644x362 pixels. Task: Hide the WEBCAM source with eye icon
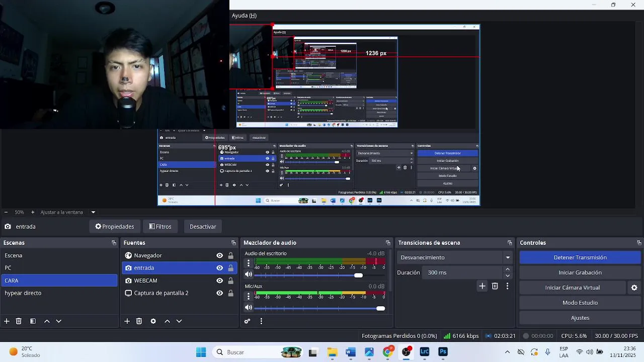[219, 281]
